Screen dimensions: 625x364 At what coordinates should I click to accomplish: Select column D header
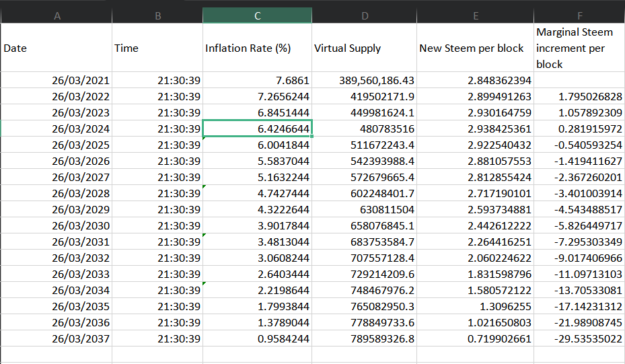tap(365, 15)
